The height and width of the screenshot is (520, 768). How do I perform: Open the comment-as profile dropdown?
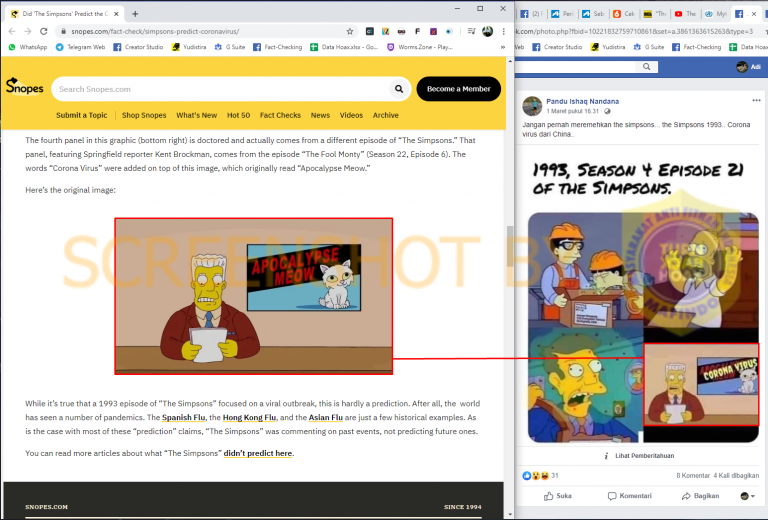747,496
